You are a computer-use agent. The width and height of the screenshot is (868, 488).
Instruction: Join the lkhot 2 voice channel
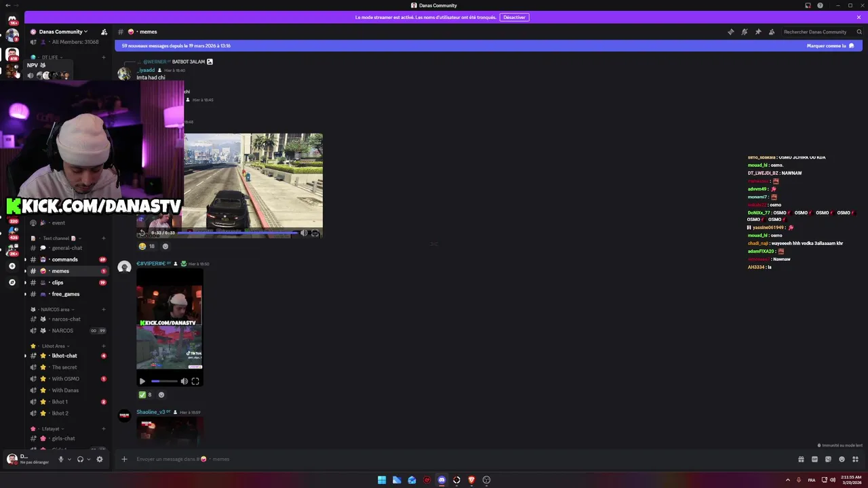point(66,413)
